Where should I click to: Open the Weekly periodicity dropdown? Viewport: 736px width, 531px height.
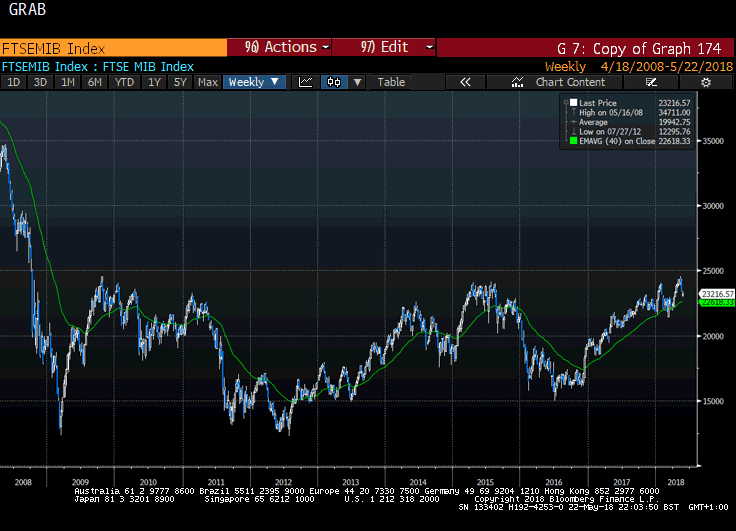pyautogui.click(x=254, y=82)
